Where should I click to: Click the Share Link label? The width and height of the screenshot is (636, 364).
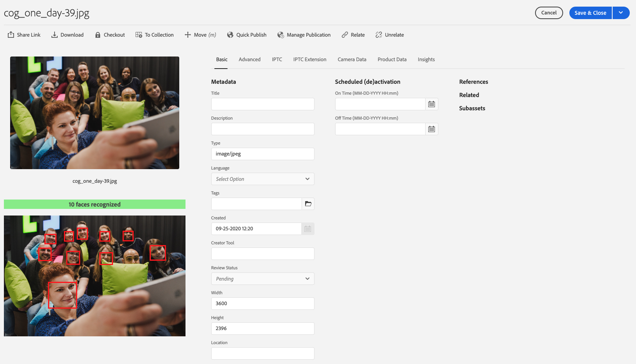pyautogui.click(x=29, y=35)
